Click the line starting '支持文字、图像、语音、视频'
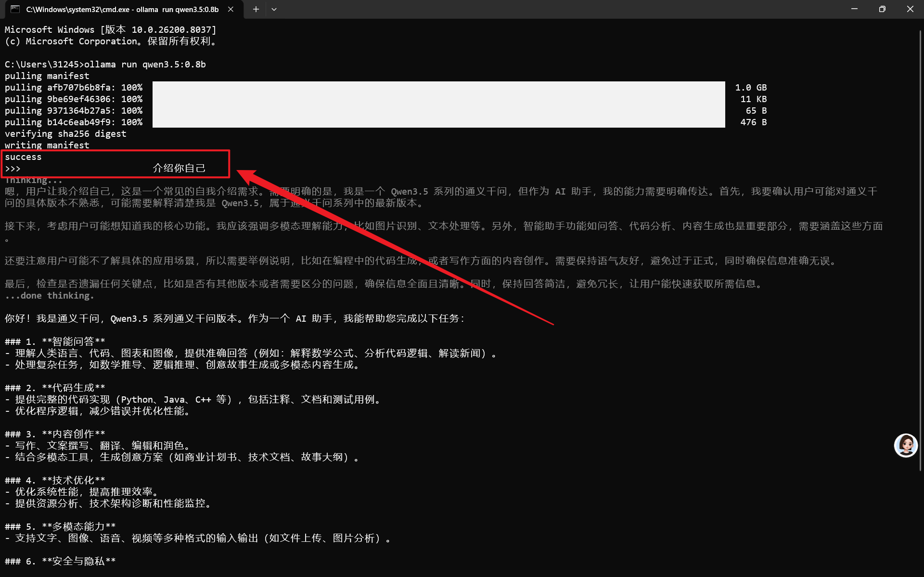The height and width of the screenshot is (577, 924). [199, 538]
